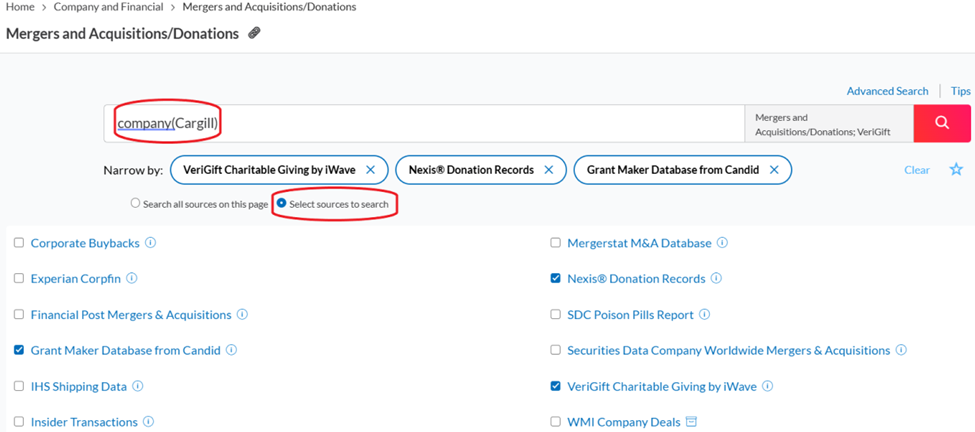Clear all narrow-by filters
975x432 pixels.
pyautogui.click(x=917, y=170)
